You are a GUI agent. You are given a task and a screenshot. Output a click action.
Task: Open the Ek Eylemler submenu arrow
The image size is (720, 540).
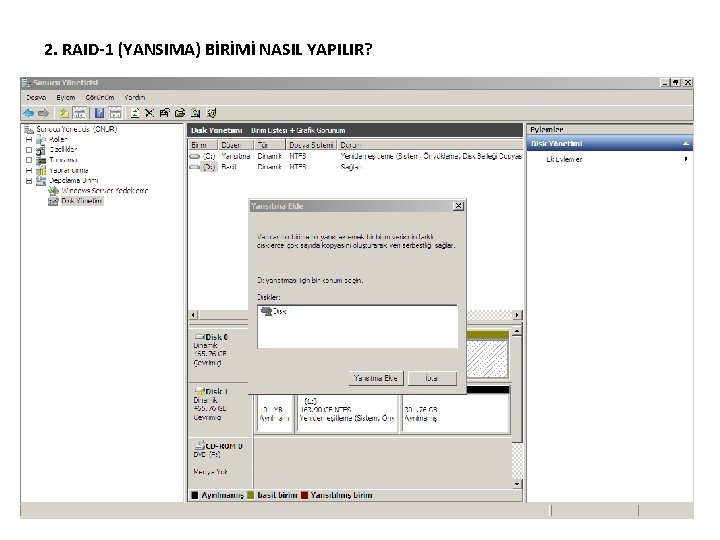click(x=686, y=159)
